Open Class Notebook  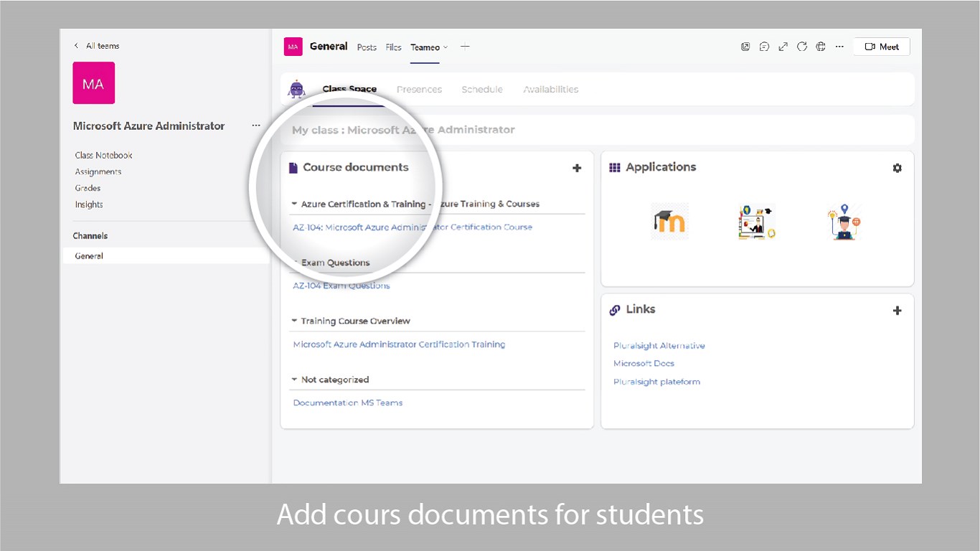pos(104,155)
